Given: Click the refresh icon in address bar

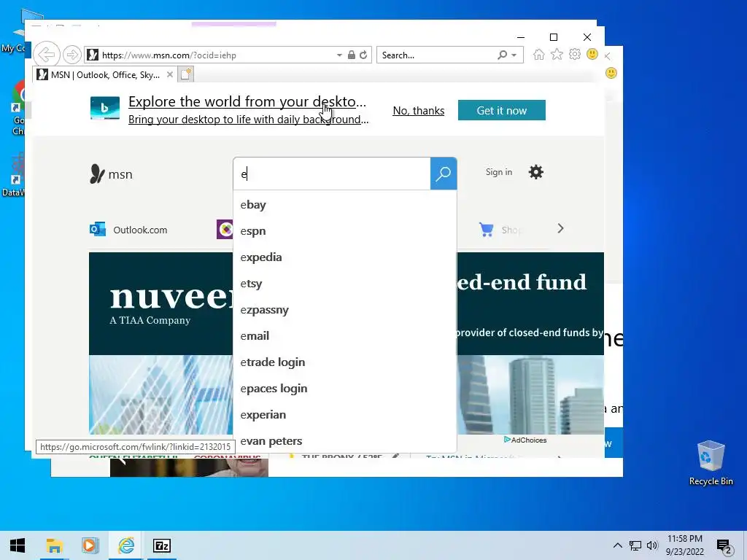Looking at the screenshot, I should click(363, 55).
